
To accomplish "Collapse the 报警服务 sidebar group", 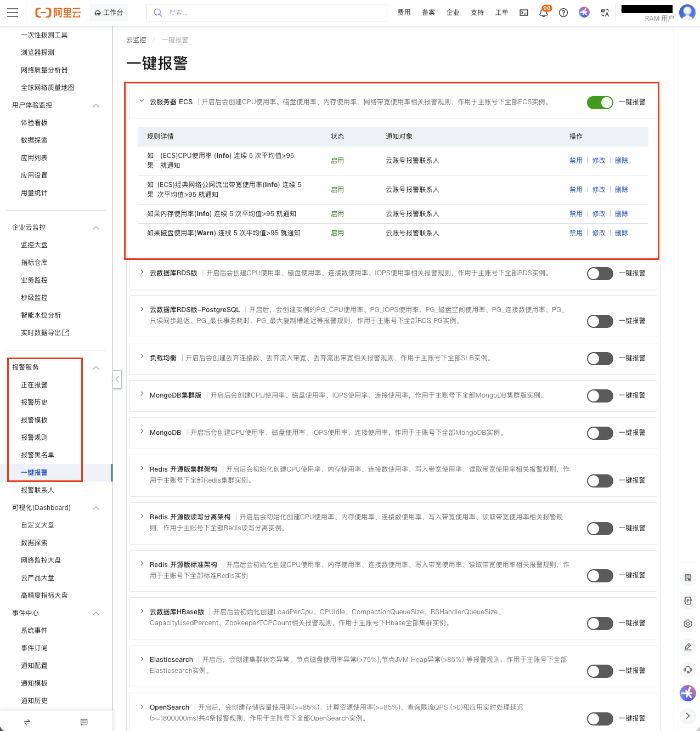I will pos(96,367).
